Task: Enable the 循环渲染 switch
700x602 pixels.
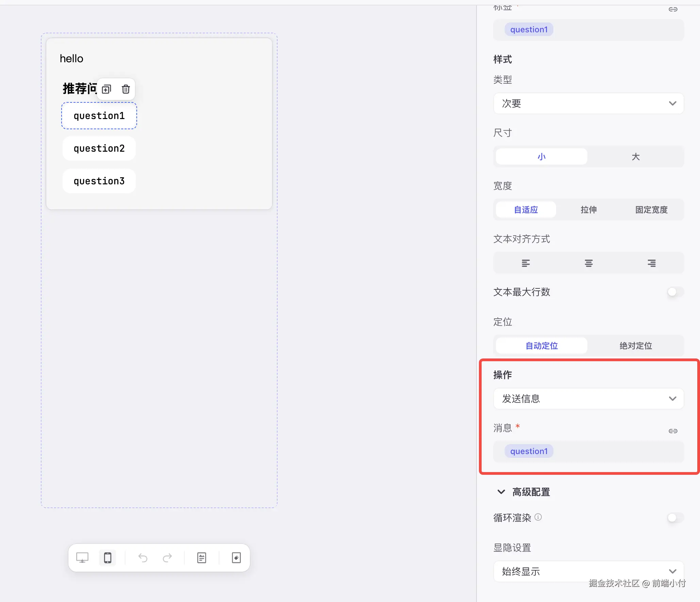Action: coord(675,518)
